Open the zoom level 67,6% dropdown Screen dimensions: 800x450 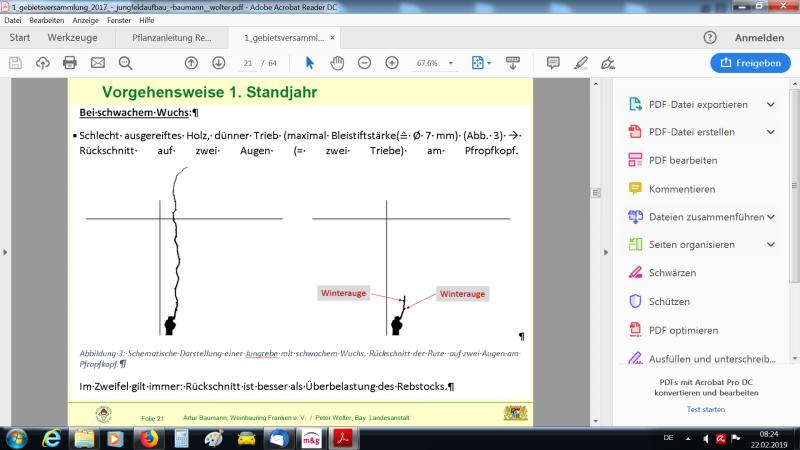pos(434,62)
